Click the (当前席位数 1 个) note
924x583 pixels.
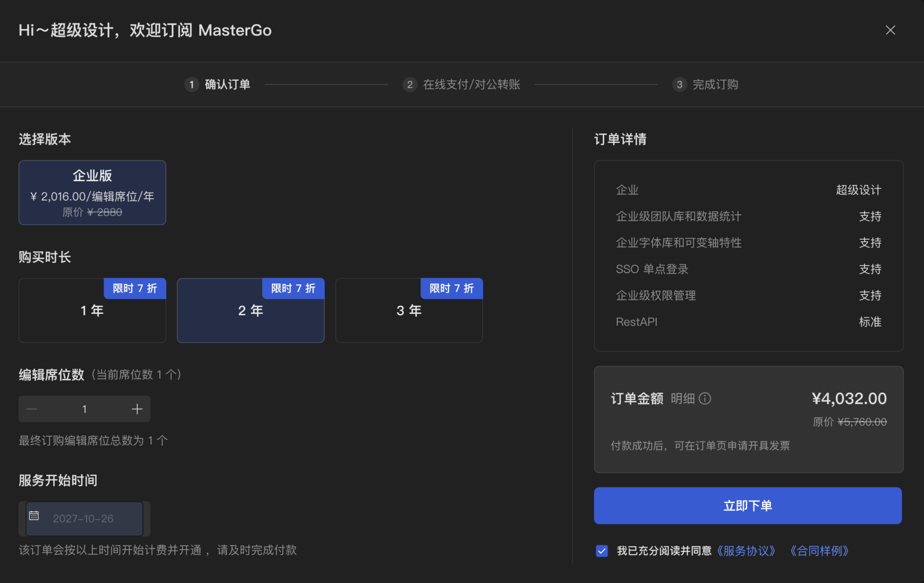pyautogui.click(x=137, y=374)
